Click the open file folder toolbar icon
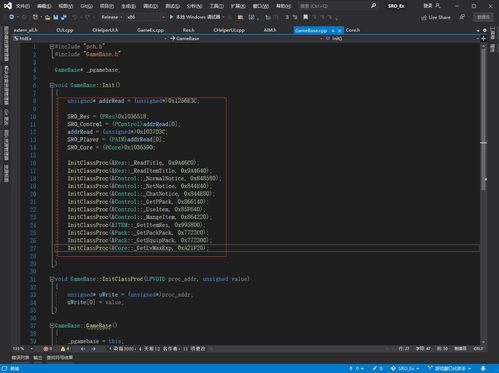 pos(47,17)
